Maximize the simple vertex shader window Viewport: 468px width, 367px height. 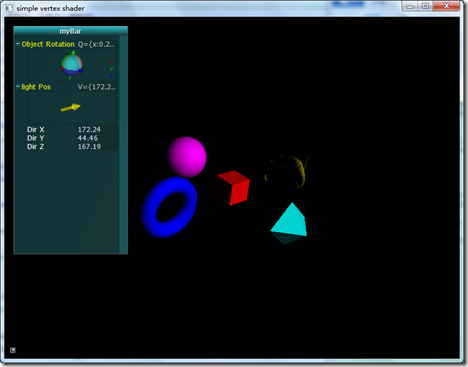click(425, 6)
